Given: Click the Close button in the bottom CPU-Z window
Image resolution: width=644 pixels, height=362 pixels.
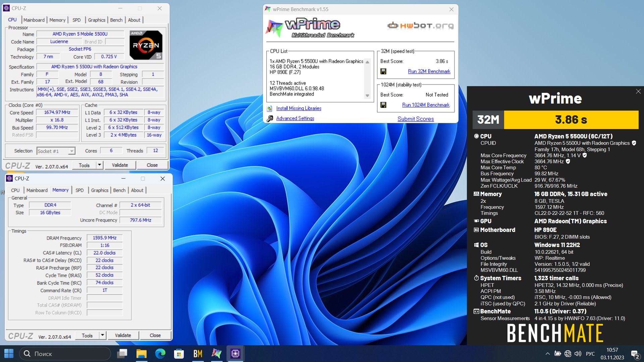Looking at the screenshot, I should (155, 335).
